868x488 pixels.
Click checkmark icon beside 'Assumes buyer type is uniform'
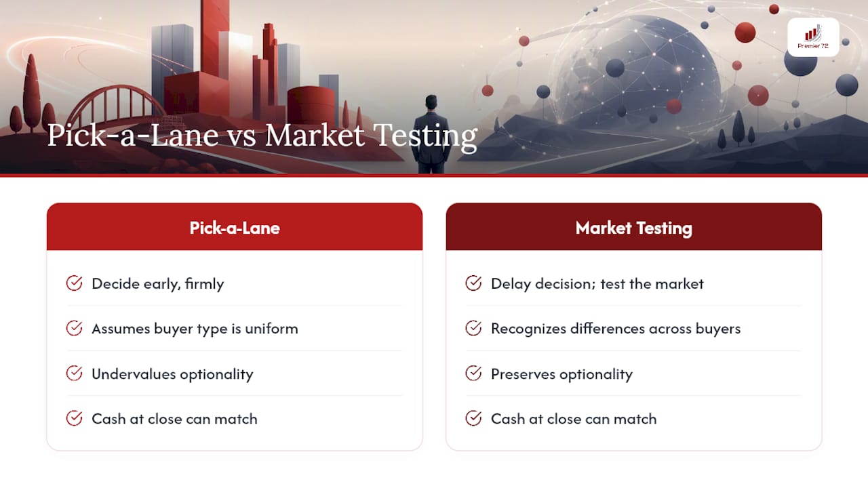[74, 329]
